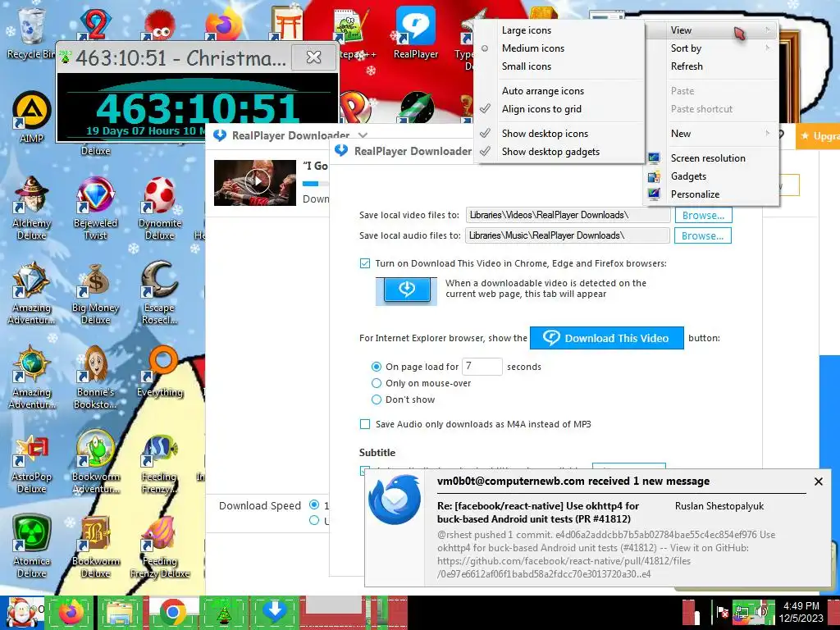Open Screen resolution from context menu
Screen dimensions: 840x630
pos(711,158)
